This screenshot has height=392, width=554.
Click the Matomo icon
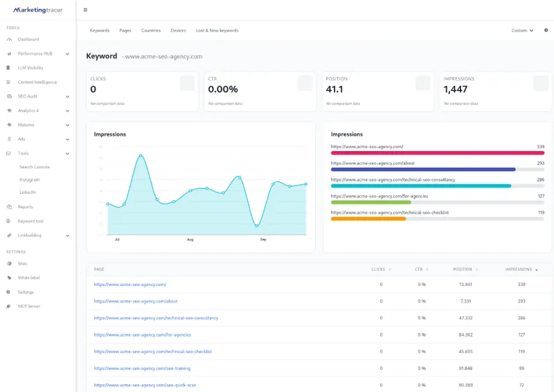click(9, 125)
